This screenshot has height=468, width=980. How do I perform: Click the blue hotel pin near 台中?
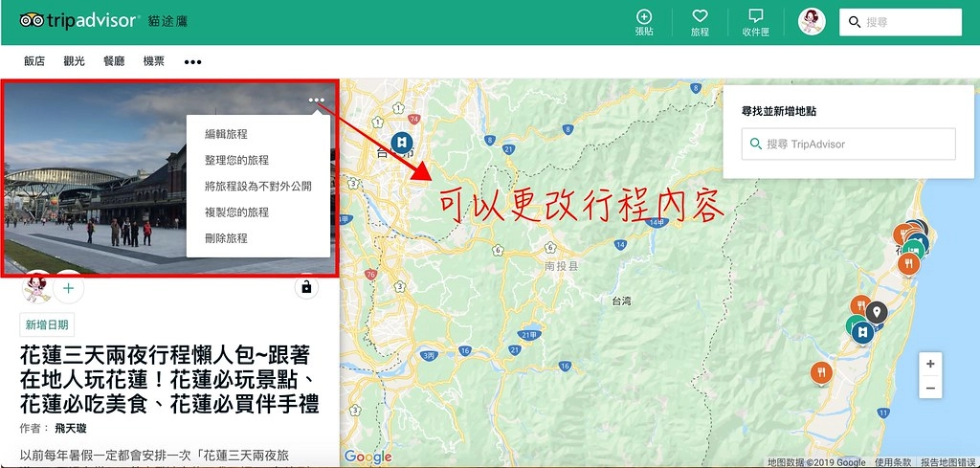coord(401,143)
